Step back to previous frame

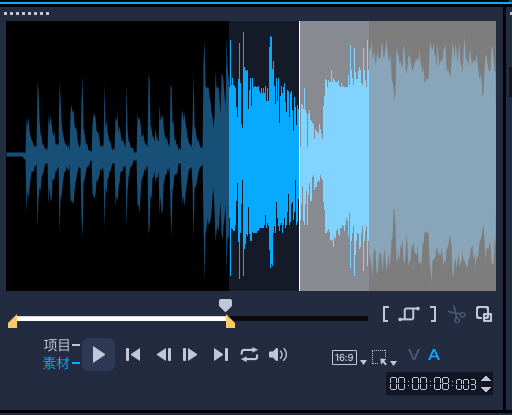click(164, 354)
